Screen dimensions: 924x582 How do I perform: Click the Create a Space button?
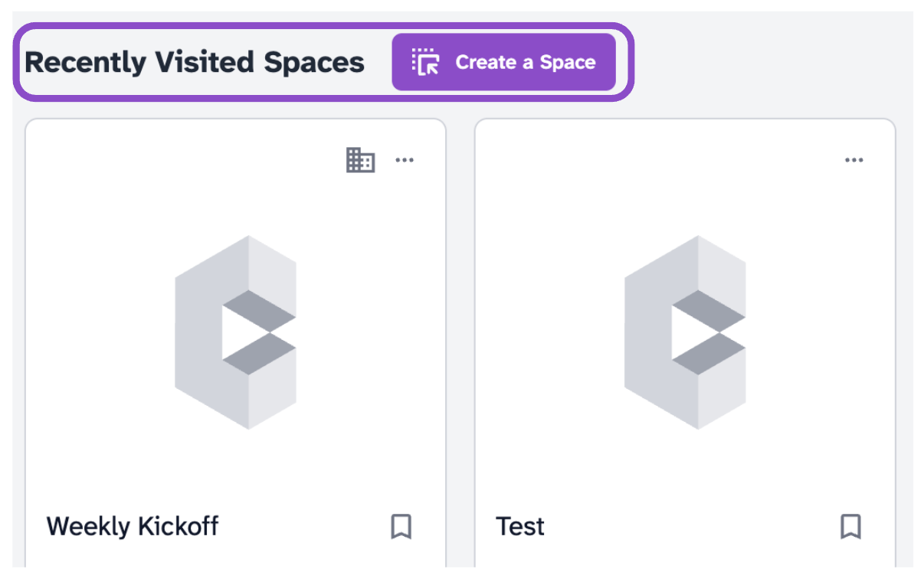point(503,62)
